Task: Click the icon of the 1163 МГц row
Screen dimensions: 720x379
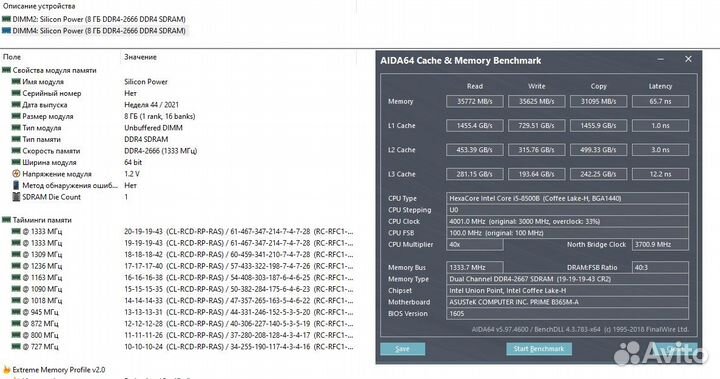Action: click(x=16, y=277)
